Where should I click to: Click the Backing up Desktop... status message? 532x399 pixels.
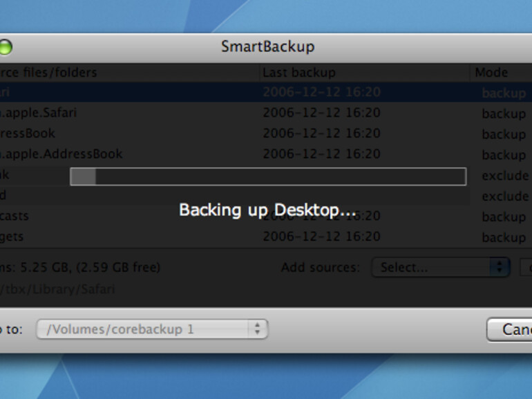point(267,210)
